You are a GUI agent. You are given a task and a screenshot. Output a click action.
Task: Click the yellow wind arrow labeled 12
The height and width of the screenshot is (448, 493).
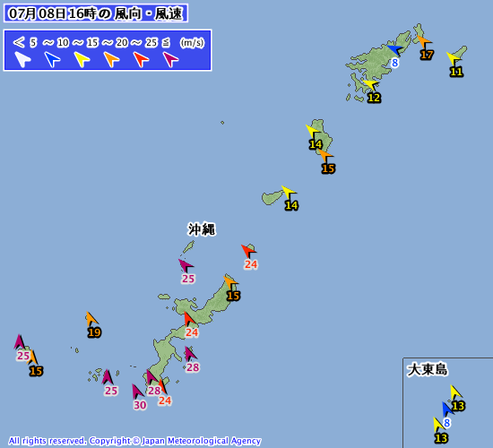click(x=370, y=85)
